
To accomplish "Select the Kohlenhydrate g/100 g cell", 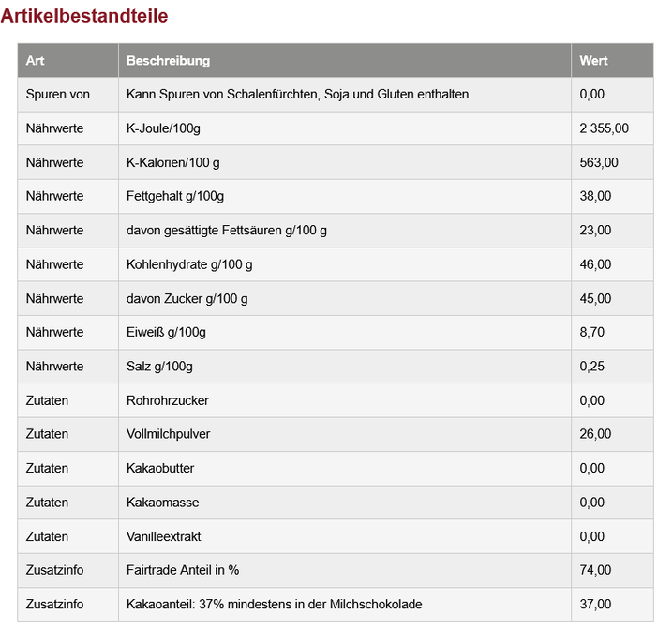I will pyautogui.click(x=189, y=264).
